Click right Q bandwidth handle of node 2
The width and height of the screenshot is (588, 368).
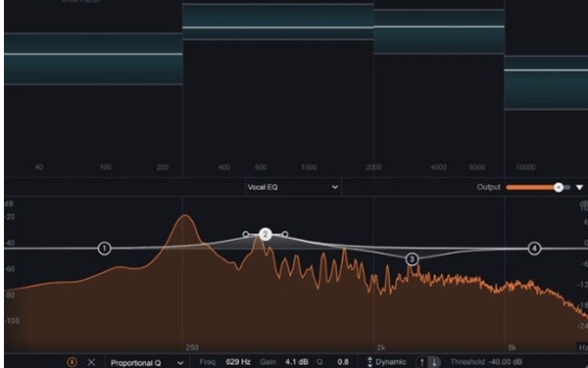pos(285,234)
